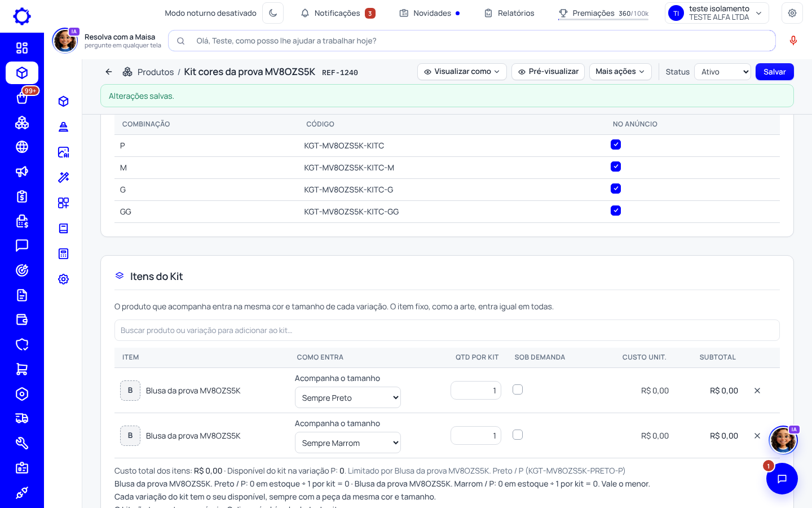The width and height of the screenshot is (812, 508).
Task: Select the calculator icon in secondary sidebar
Action: pyautogui.click(x=64, y=253)
